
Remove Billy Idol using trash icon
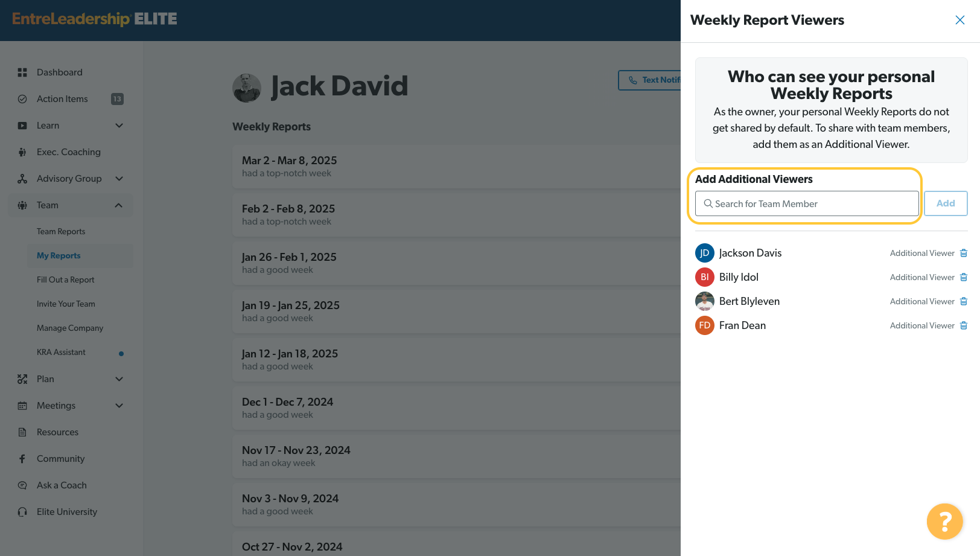click(964, 277)
